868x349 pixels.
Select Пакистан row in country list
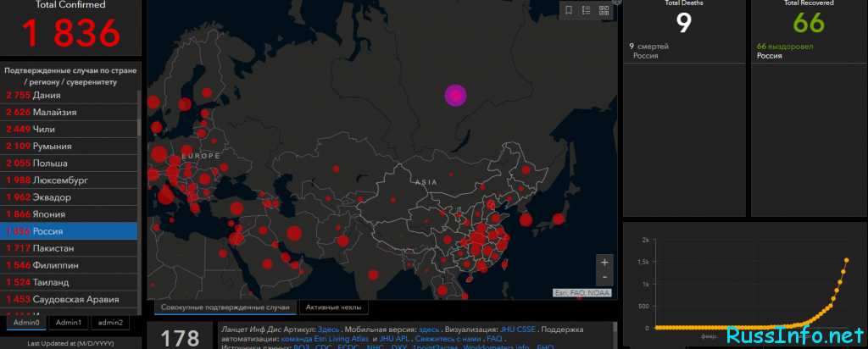(x=69, y=248)
